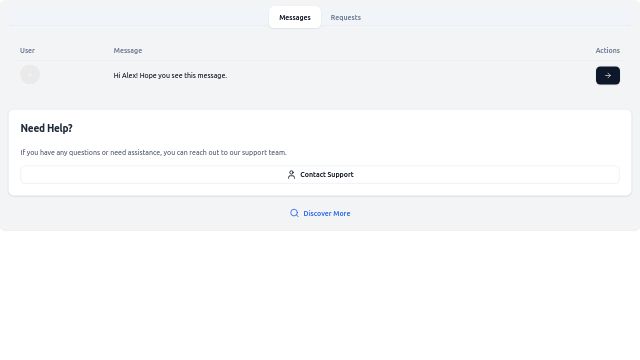Click the Actions column header

point(607,51)
